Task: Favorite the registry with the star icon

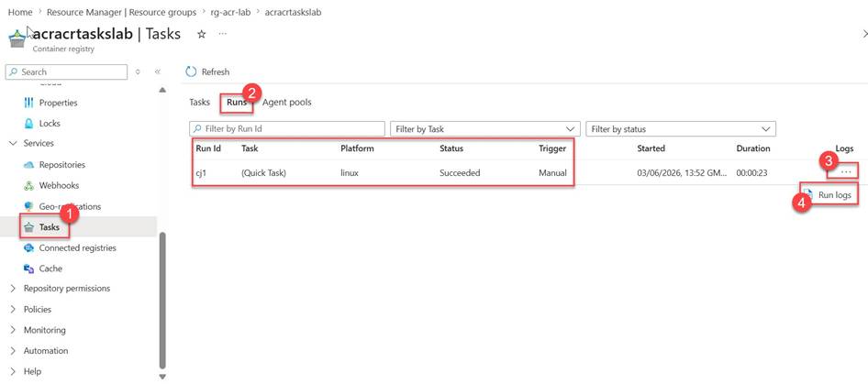Action: 202,34
